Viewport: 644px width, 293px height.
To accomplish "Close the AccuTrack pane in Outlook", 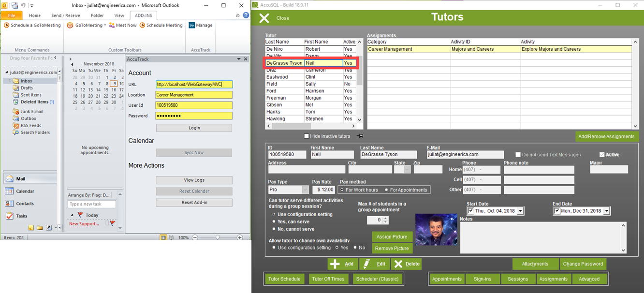I will pyautogui.click(x=246, y=59).
